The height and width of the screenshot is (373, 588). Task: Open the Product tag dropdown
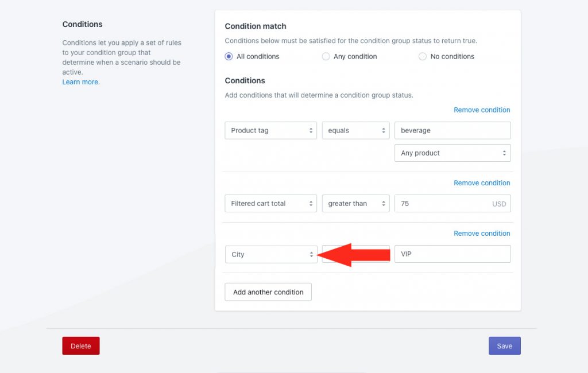pyautogui.click(x=271, y=130)
